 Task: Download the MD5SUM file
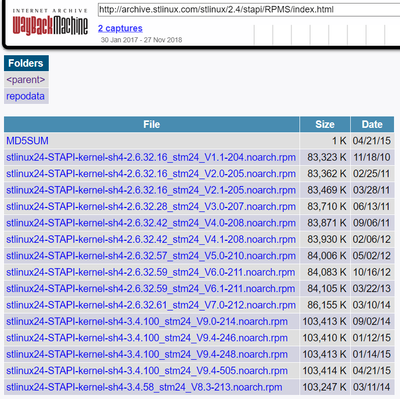tap(27, 141)
